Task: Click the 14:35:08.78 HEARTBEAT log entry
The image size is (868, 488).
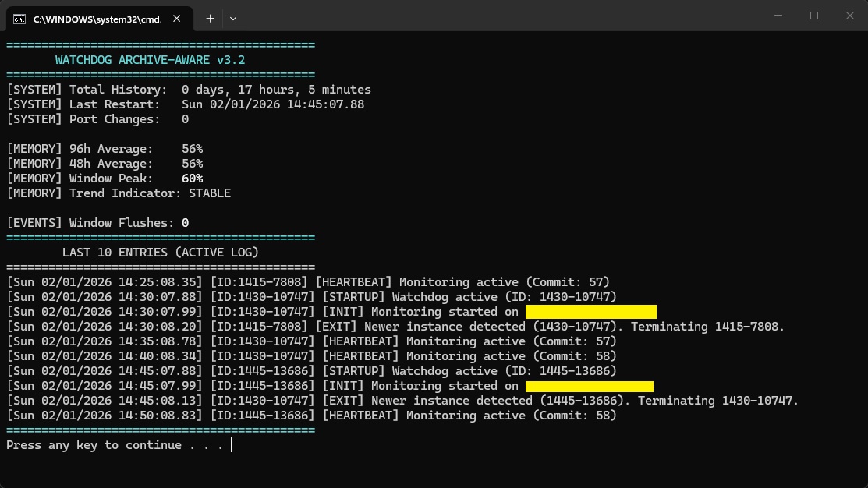Action: (312, 341)
